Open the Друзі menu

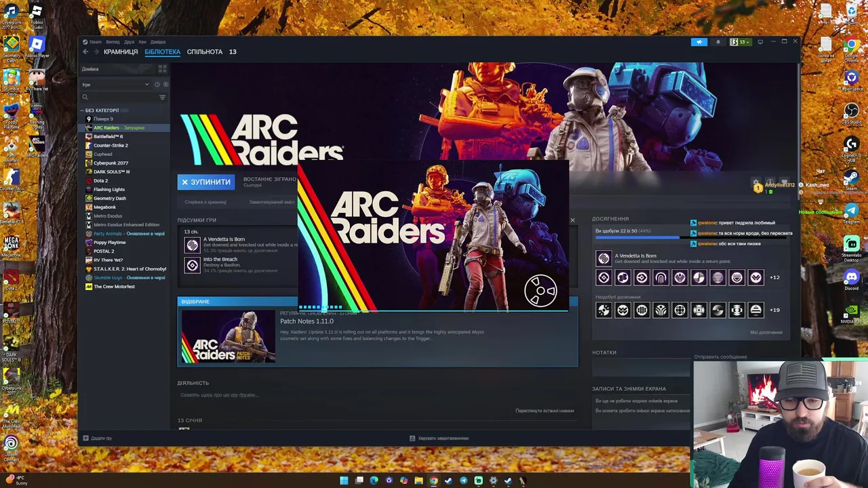pyautogui.click(x=129, y=42)
